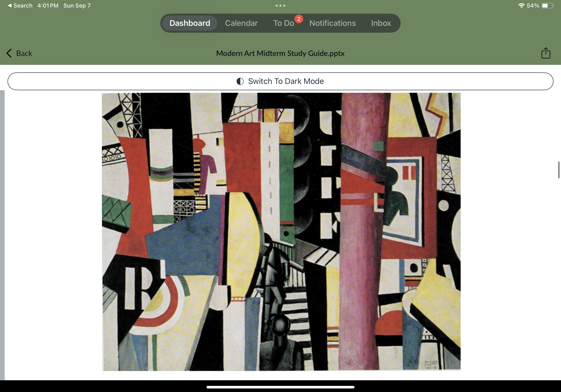Image resolution: width=561 pixels, height=392 pixels.
Task: Tap the vertical scroll indicator on right
Action: [x=559, y=170]
